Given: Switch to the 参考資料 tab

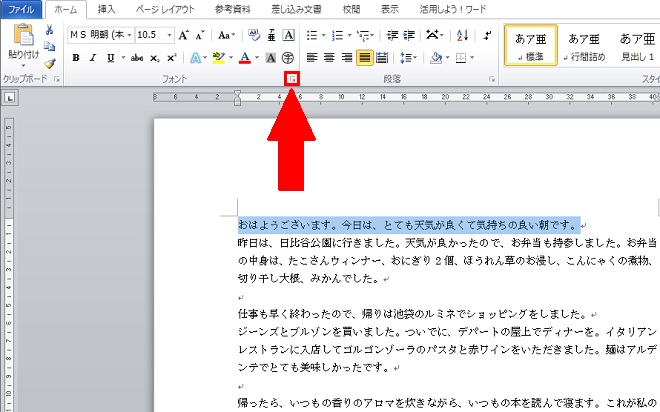Looking at the screenshot, I should [x=233, y=9].
